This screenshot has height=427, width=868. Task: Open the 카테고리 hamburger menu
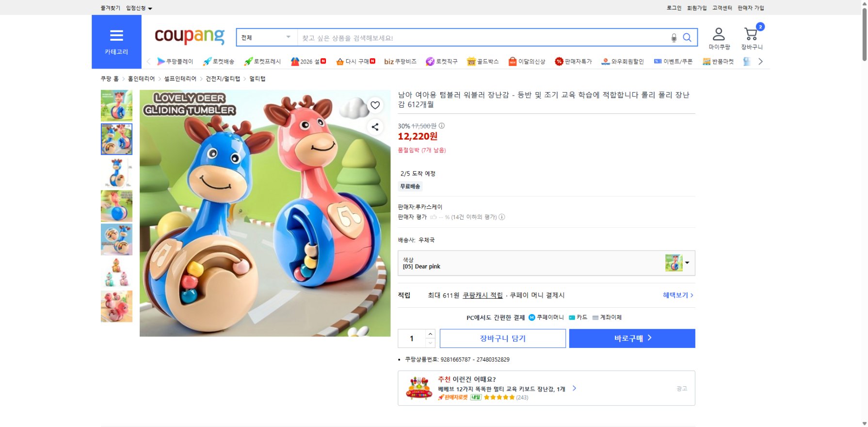click(116, 35)
